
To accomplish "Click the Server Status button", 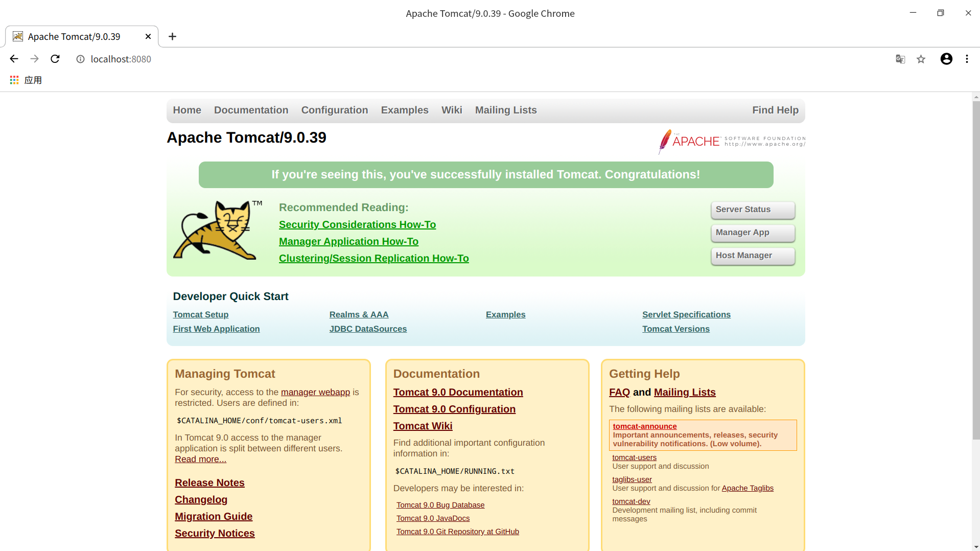I will 753,210.
